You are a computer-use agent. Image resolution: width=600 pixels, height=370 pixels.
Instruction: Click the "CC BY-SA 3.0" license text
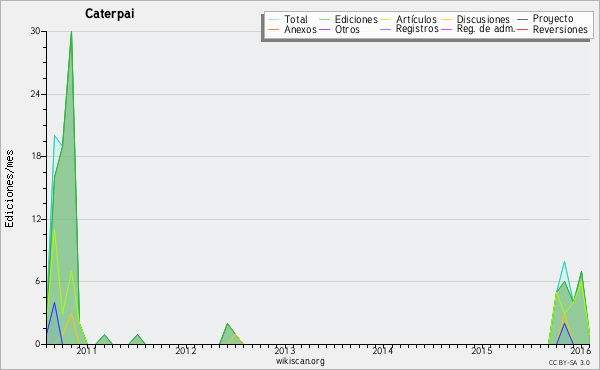point(569,362)
